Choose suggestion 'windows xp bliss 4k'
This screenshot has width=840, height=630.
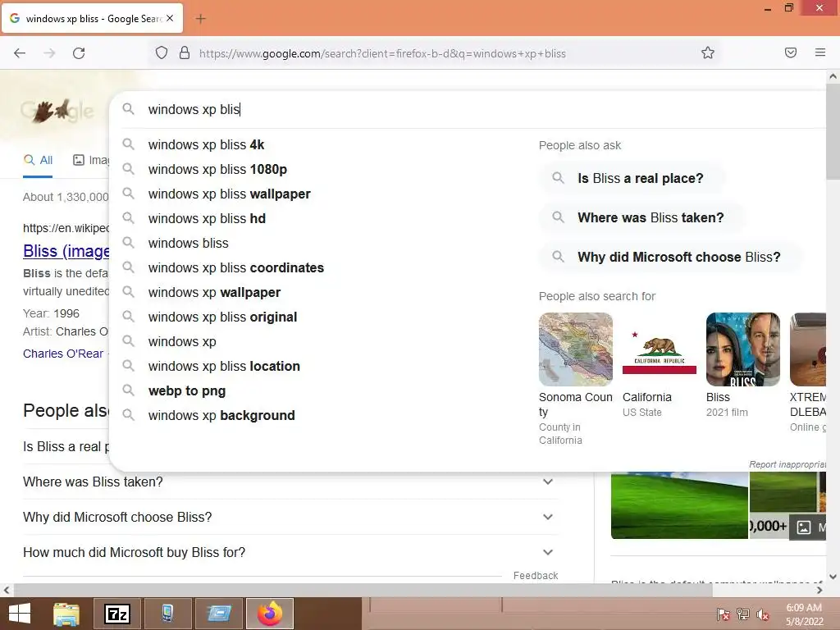(x=206, y=144)
